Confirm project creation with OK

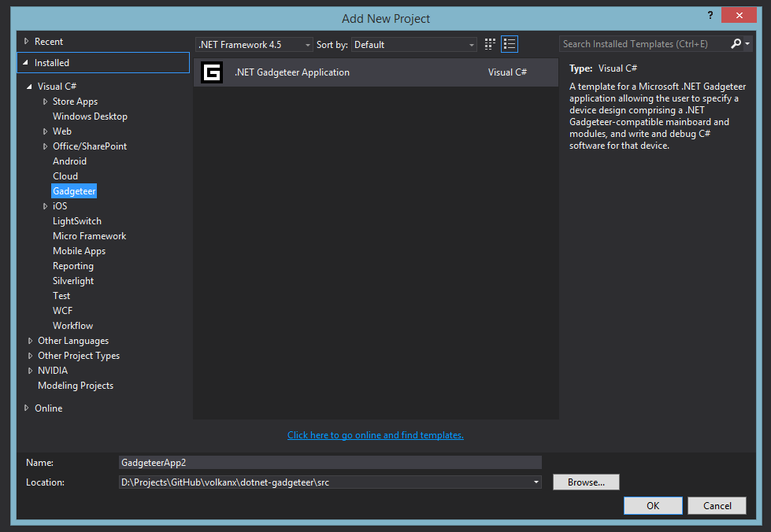(x=652, y=505)
